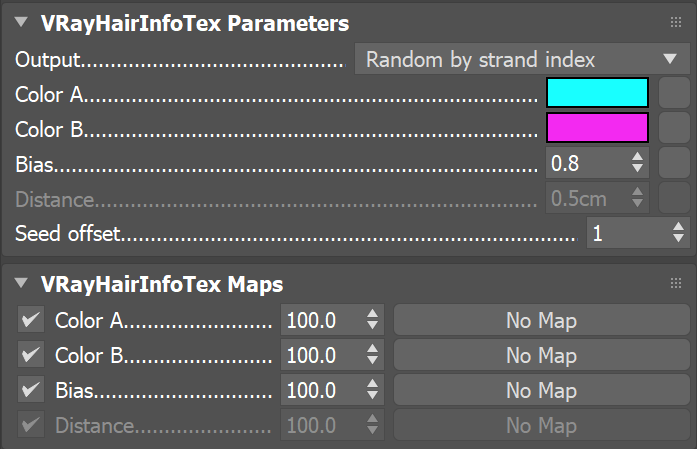Image resolution: width=697 pixels, height=449 pixels.
Task: Click the Color A map amount spinner
Action: [373, 320]
